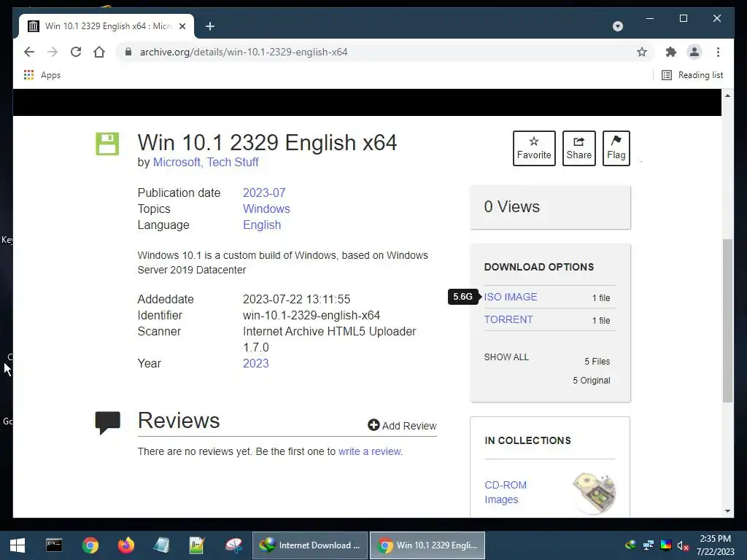Open the Windows Start menu
Screen dimensions: 747x560
pos(18,545)
